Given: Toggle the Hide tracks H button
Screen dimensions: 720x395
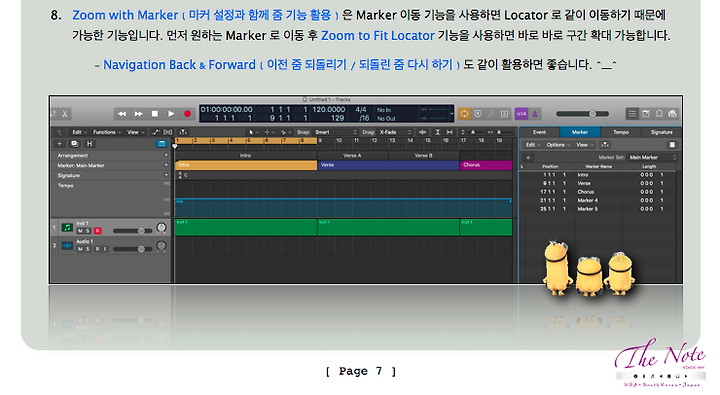Looking at the screenshot, I should (x=90, y=144).
